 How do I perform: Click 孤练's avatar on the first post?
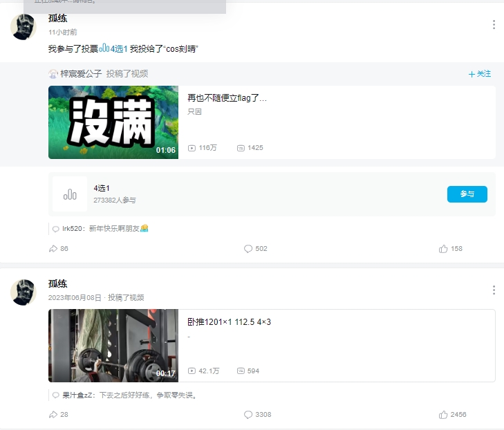point(24,27)
